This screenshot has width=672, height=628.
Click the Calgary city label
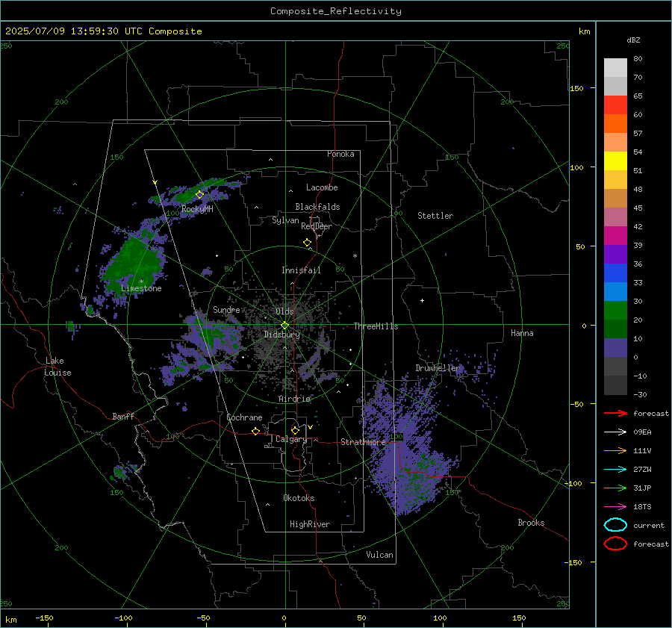point(291,439)
